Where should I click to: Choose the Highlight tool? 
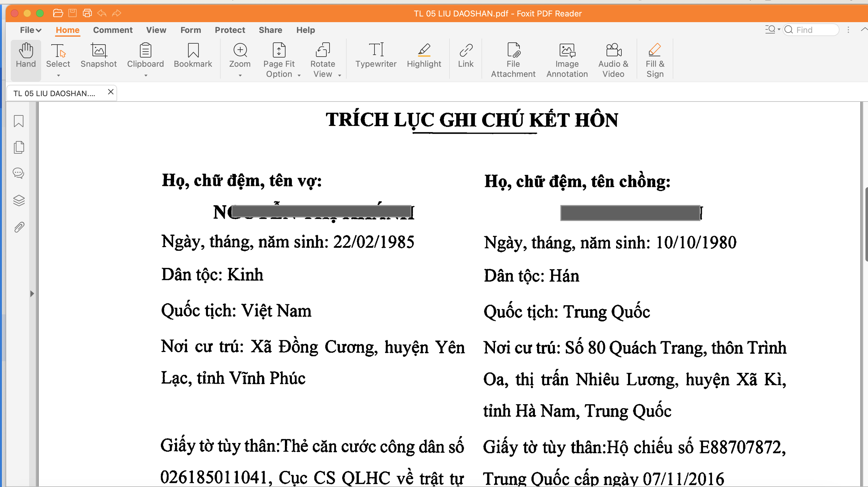pyautogui.click(x=424, y=56)
